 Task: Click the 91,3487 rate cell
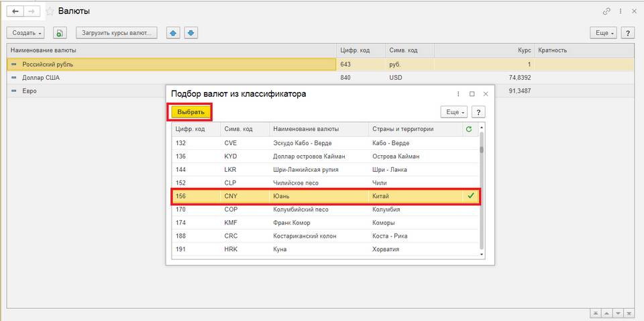coord(519,91)
